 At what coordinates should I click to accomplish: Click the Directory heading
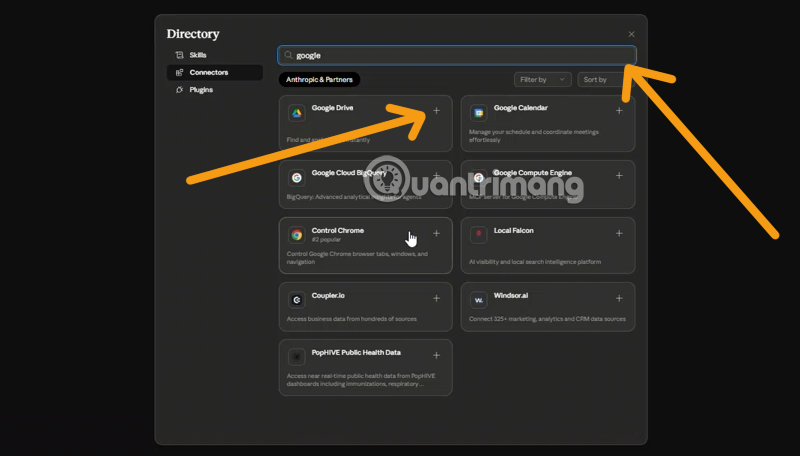click(193, 34)
